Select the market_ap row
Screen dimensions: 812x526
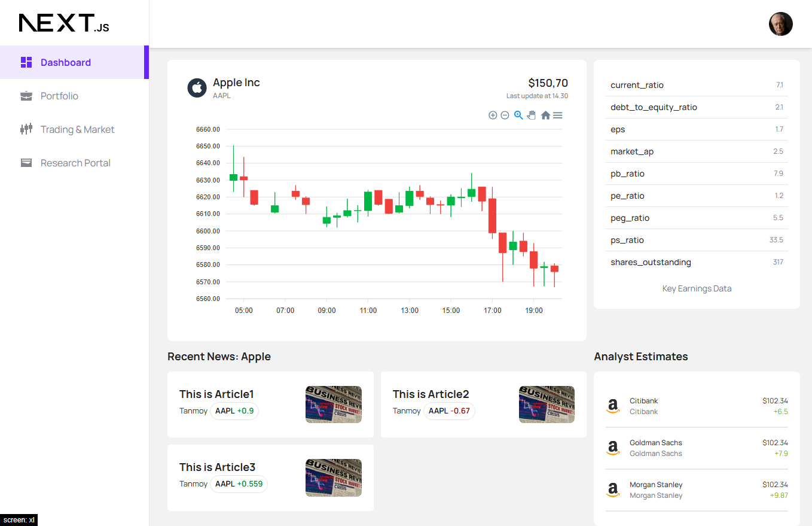pos(697,151)
